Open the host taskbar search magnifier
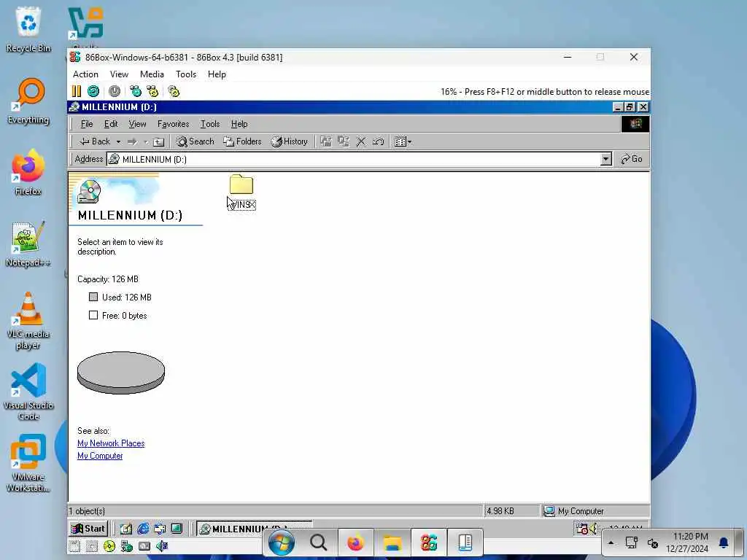The height and width of the screenshot is (560, 747). tap(318, 542)
